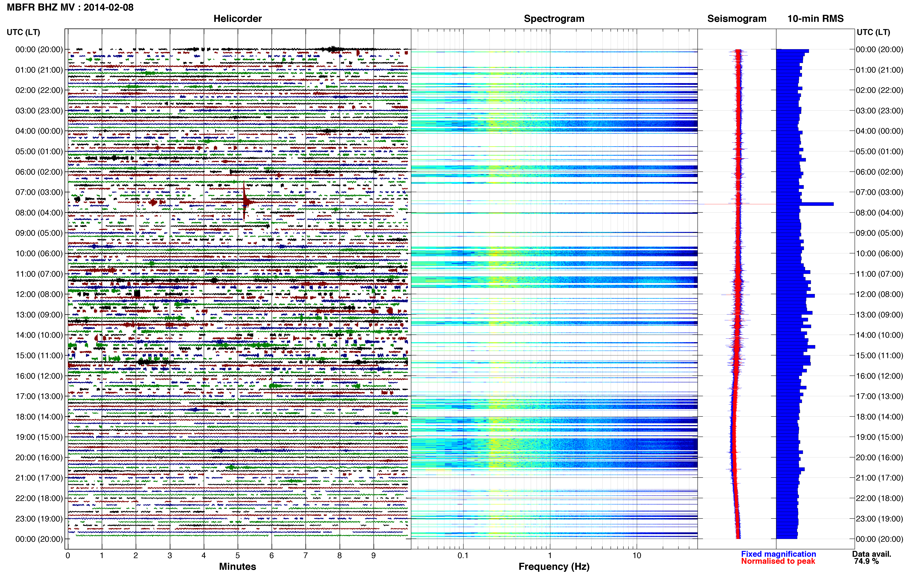The height and width of the screenshot is (578, 924).
Task: Click the right '03:00 (23:00)' time label
Action: tap(879, 111)
